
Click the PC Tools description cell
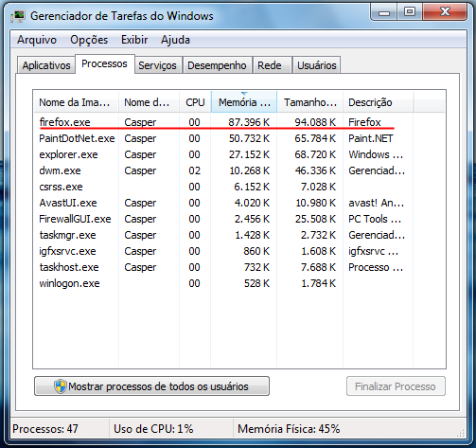375,219
